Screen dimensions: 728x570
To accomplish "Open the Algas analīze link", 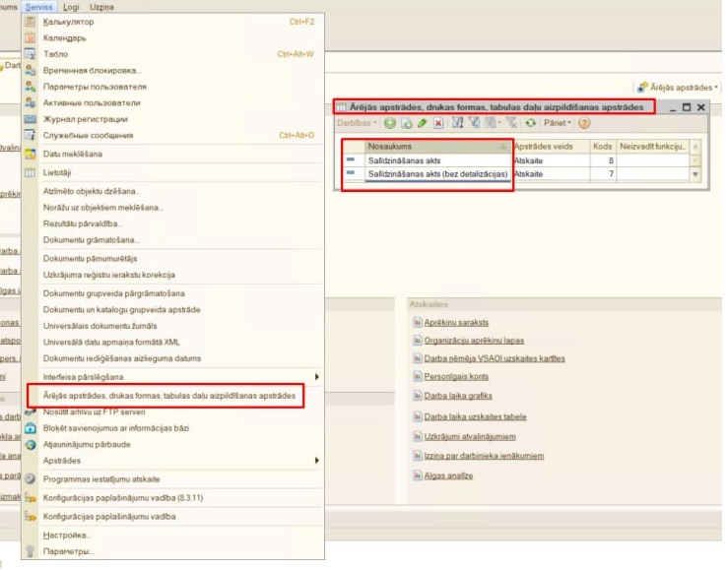I will coord(448,475).
